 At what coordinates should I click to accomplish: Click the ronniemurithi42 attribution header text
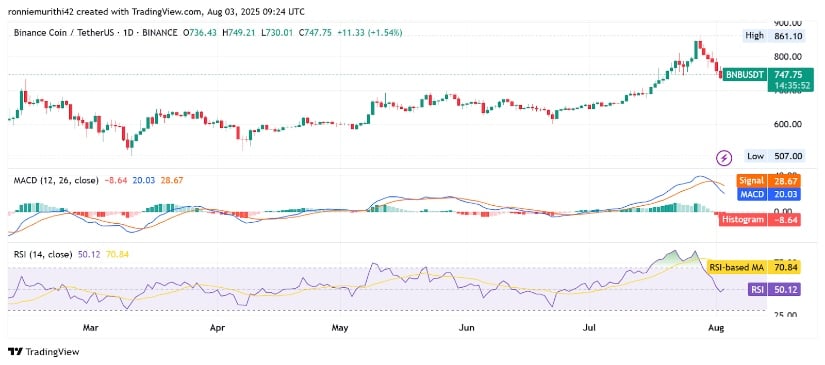point(156,11)
